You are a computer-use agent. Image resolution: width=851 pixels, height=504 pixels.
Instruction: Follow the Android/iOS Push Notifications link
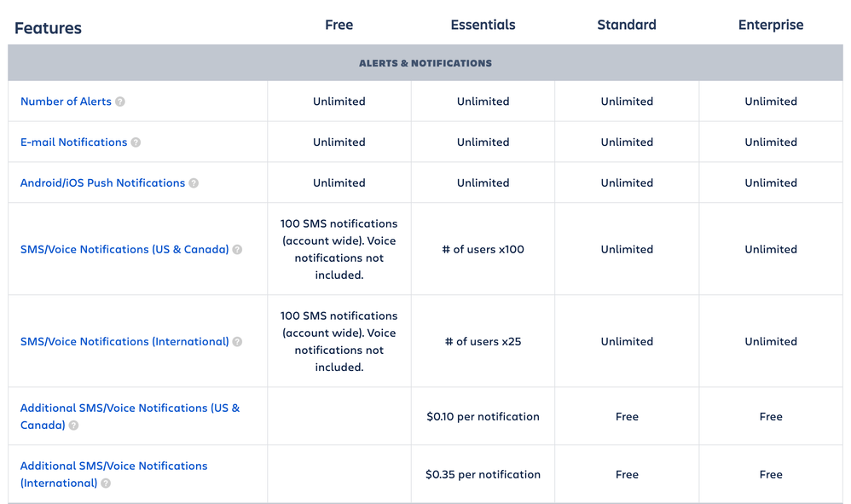[102, 182]
